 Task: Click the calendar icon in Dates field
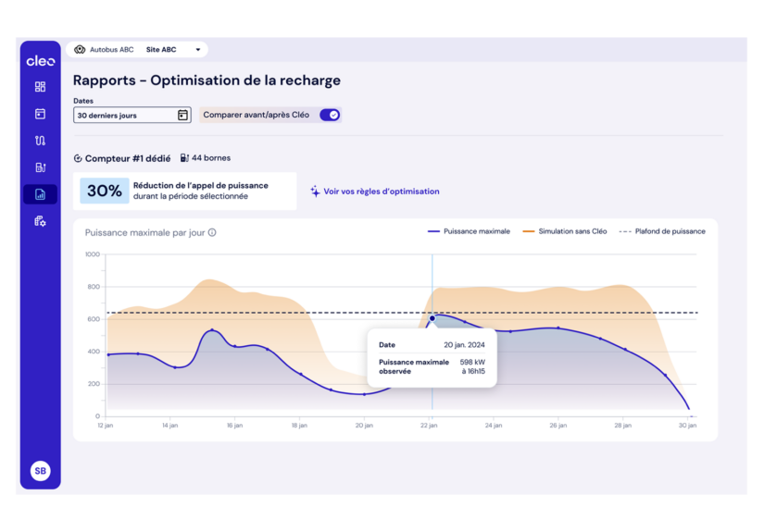(x=182, y=116)
